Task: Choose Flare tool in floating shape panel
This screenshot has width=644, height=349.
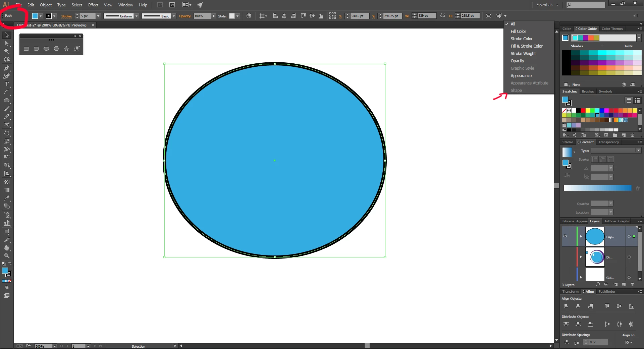Action: [77, 49]
